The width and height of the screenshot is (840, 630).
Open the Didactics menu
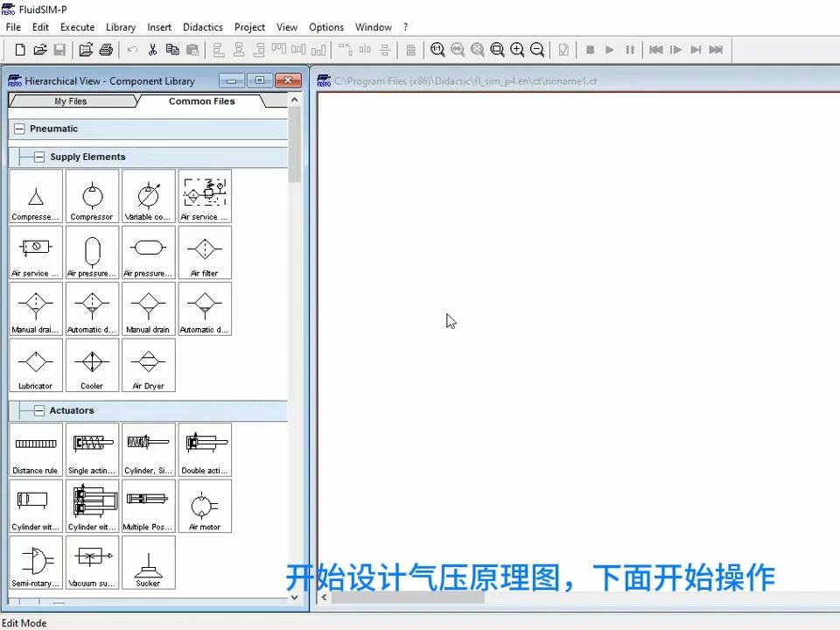(x=202, y=27)
